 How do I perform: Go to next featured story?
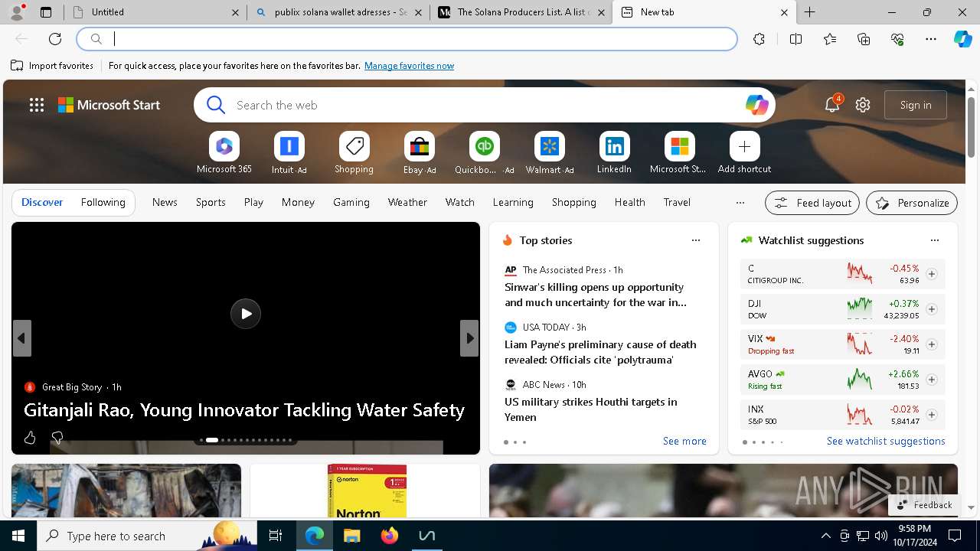[x=469, y=338]
